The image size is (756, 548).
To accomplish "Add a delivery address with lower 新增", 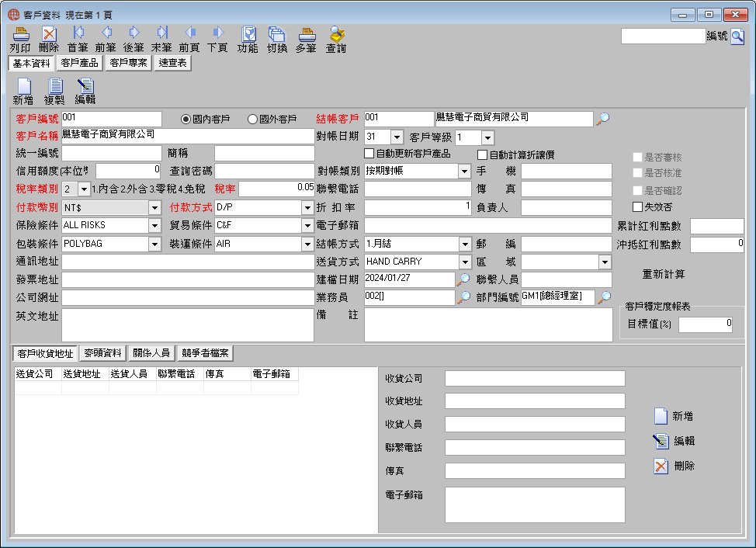I will coord(674,416).
